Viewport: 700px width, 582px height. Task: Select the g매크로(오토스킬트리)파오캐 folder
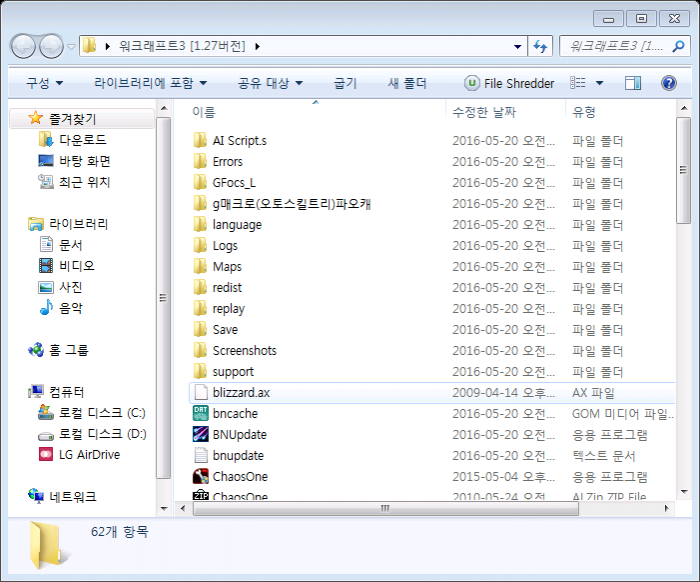click(291, 204)
